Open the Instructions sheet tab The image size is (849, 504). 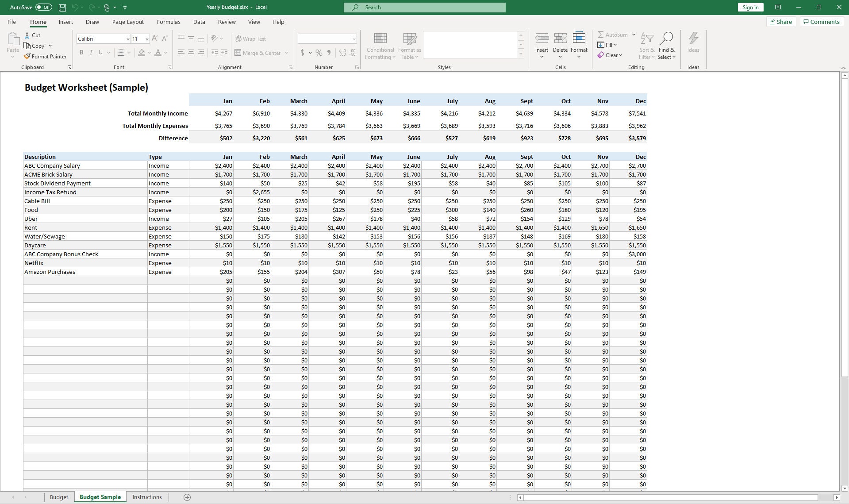[x=147, y=497]
